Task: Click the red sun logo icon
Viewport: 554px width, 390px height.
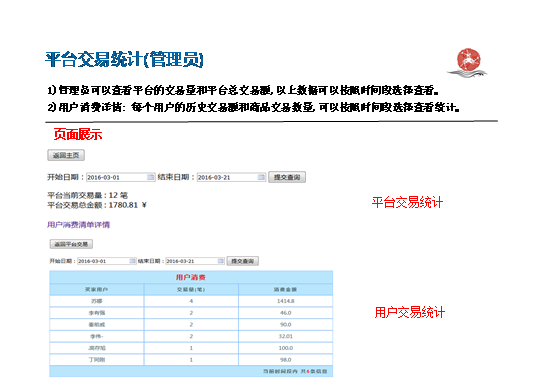Action: (x=468, y=61)
